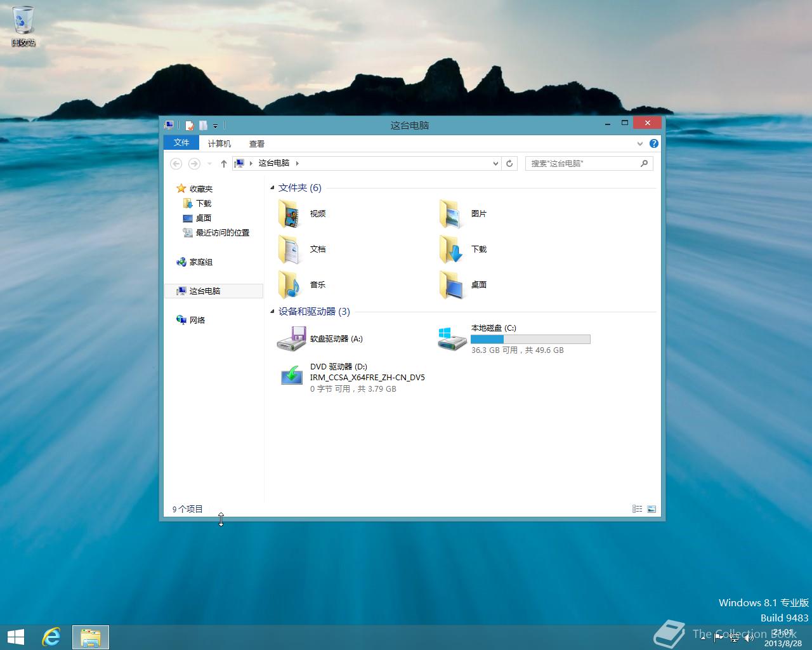Viewport: 812px width, 650px height.
Task: Click the This PC system icon in title bar
Action: point(169,125)
